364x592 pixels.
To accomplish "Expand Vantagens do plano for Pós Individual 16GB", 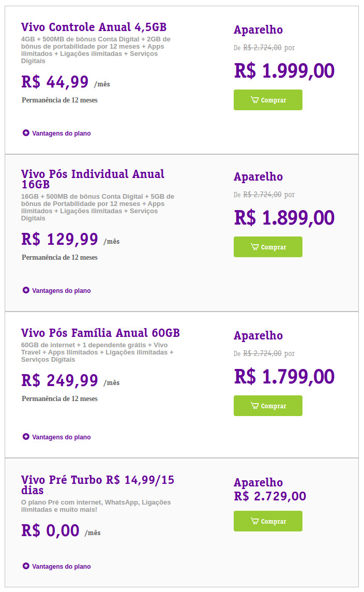I will pos(61,291).
